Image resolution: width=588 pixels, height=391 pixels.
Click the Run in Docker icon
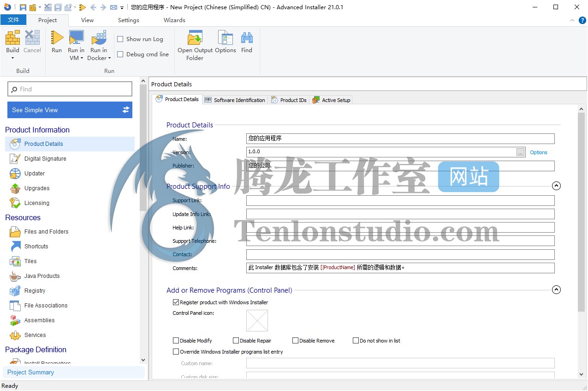pos(99,38)
